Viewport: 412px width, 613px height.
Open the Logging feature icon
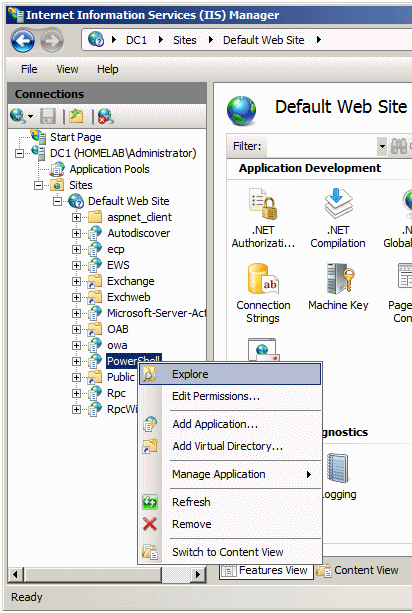pos(337,468)
